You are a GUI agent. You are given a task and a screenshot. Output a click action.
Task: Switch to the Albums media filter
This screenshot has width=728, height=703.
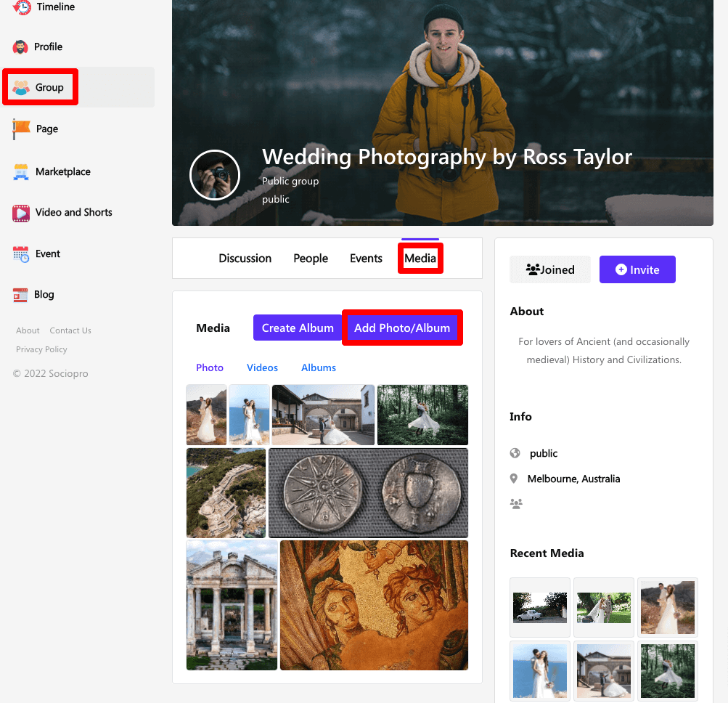pos(319,368)
